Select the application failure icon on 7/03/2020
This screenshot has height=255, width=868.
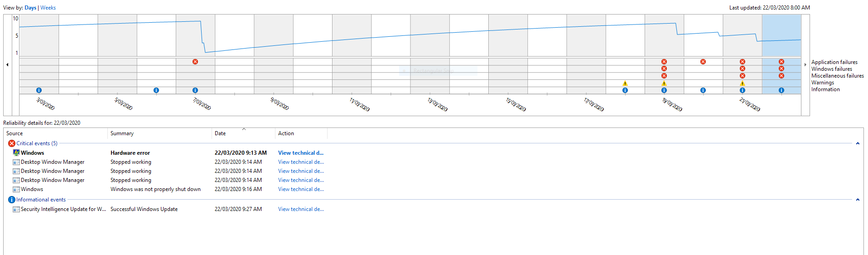click(195, 62)
